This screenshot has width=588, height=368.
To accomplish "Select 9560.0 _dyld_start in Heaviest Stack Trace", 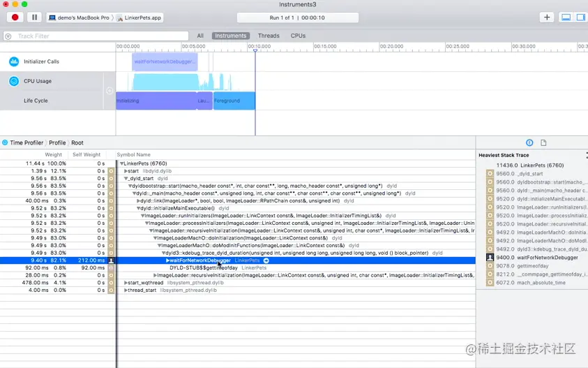I will click(519, 174).
